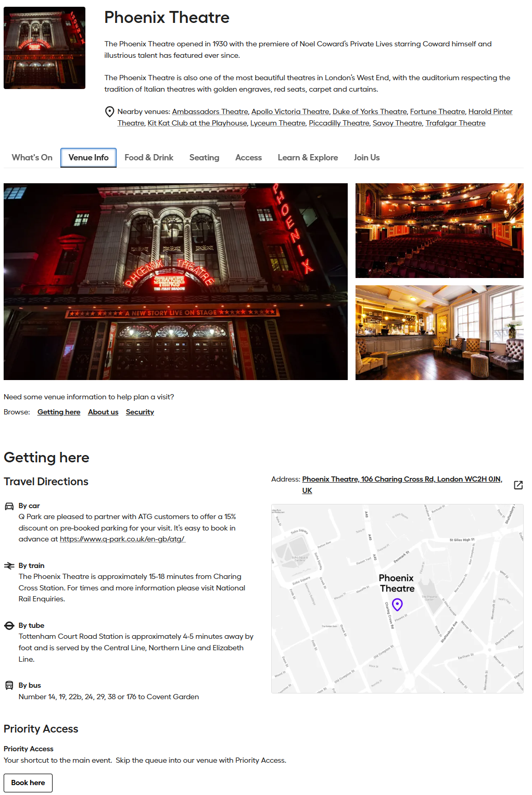This screenshot has width=532, height=795.
Task: Click the bus numbers to Covent Garden text
Action: [109, 697]
